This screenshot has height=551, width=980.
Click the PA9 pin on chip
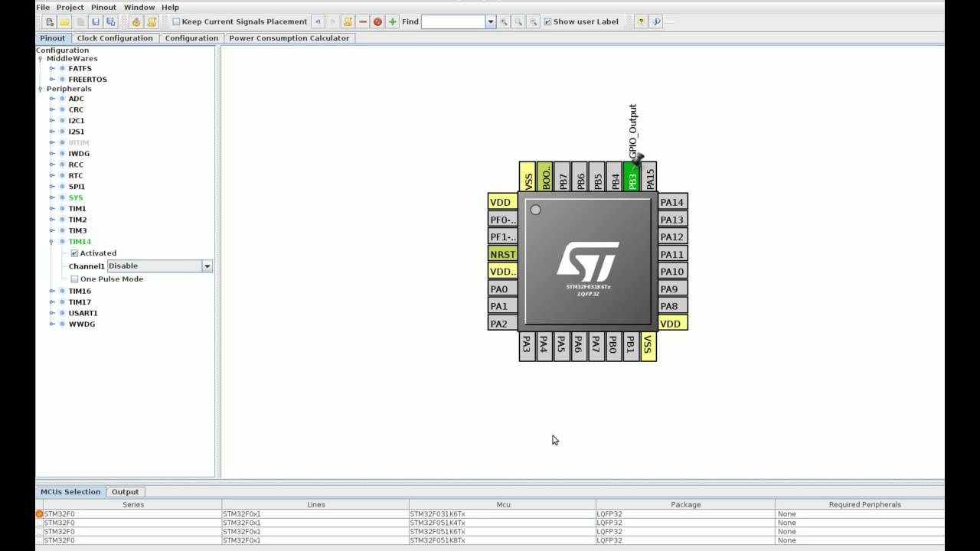click(x=672, y=289)
